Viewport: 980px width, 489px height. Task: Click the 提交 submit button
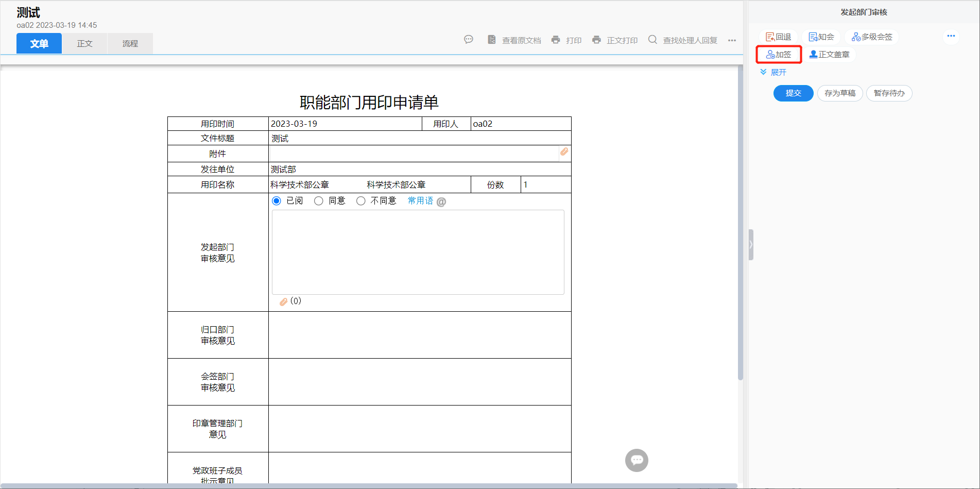[793, 93]
